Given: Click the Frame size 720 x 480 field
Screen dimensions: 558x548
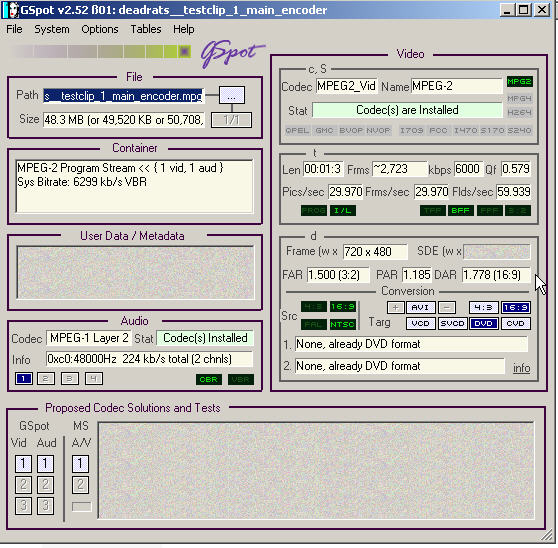Looking at the screenshot, I should tap(375, 252).
